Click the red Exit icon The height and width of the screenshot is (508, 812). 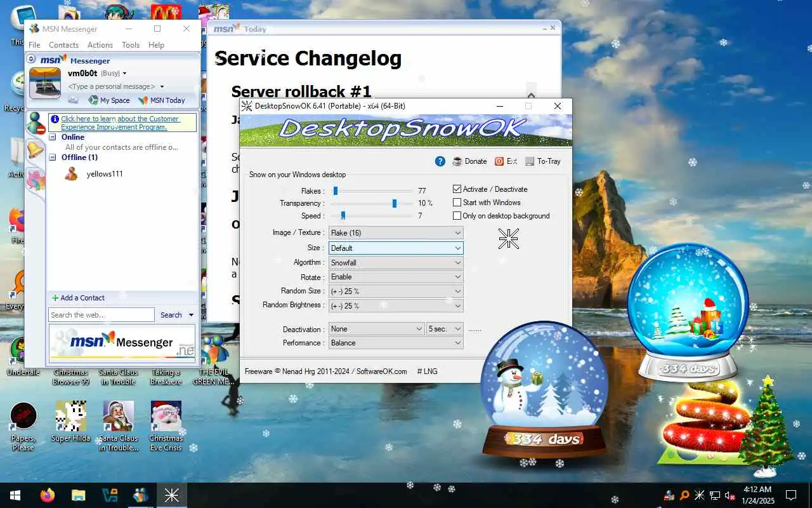[499, 161]
